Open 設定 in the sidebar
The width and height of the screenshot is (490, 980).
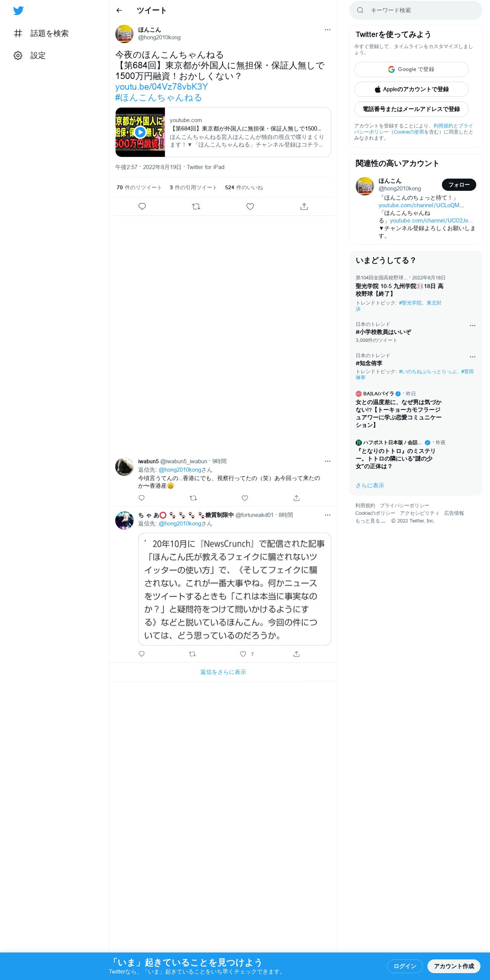(x=30, y=56)
